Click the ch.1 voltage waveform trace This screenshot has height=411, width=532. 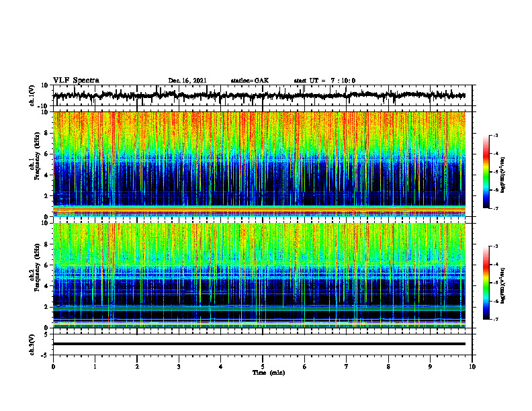click(259, 95)
